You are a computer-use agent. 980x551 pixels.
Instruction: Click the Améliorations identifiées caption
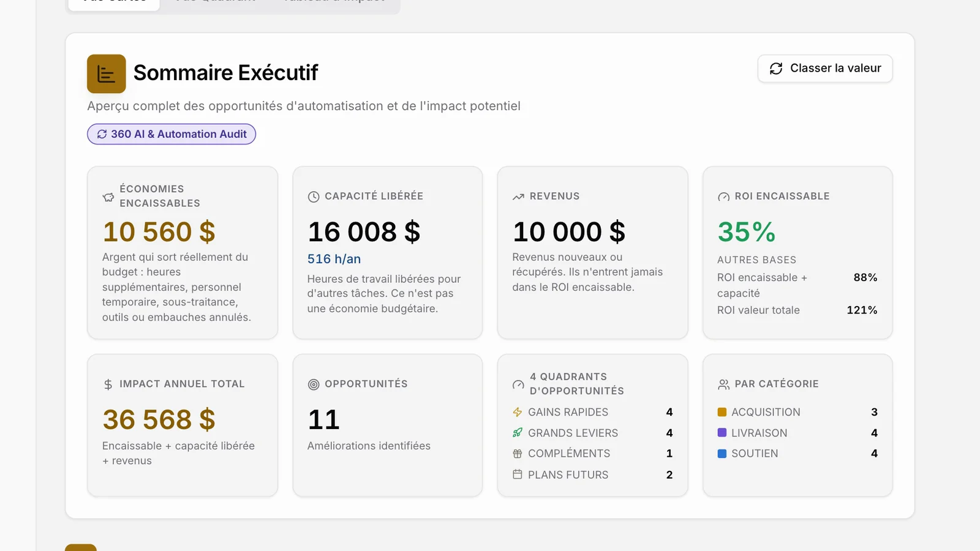pos(369,446)
